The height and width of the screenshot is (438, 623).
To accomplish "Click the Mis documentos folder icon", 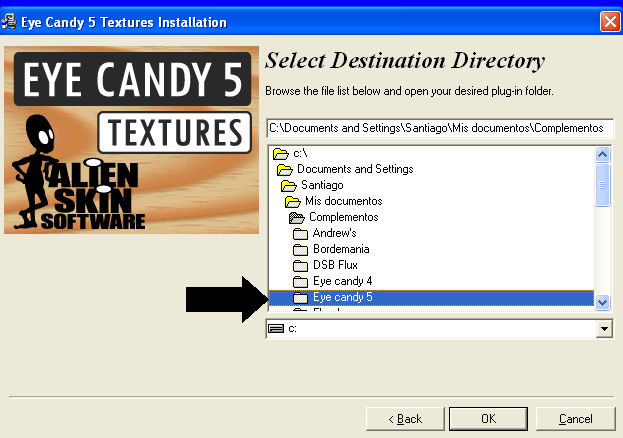I will pos(293,202).
